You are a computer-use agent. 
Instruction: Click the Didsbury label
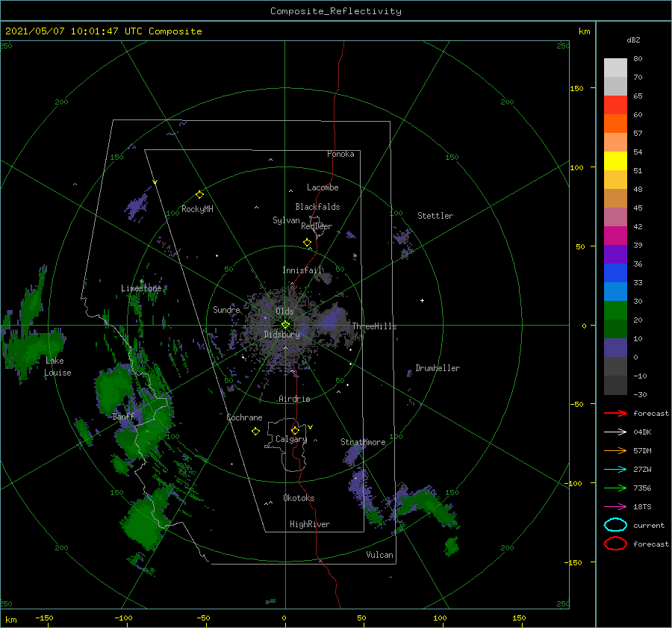pyautogui.click(x=281, y=335)
